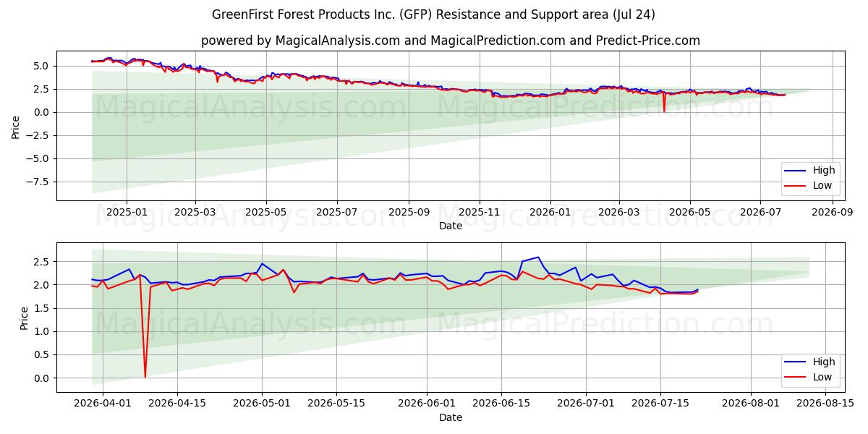Viewport: 868px width, 434px height.
Task: Click the red low spike to zero in lower chart
Action: [x=145, y=375]
